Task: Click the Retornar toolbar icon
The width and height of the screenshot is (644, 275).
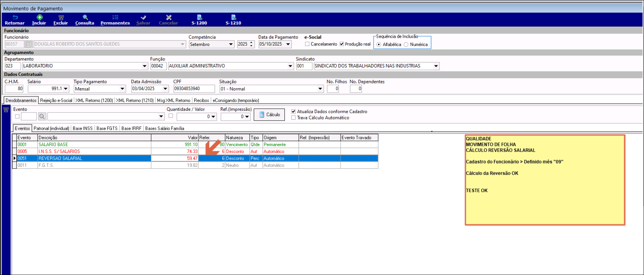Action: [x=15, y=17]
